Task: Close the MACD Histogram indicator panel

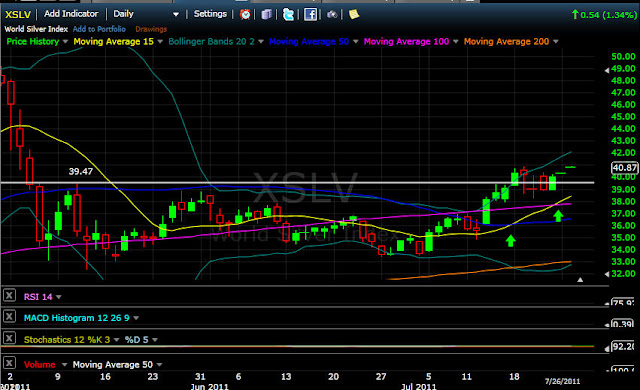Action: 9,316
